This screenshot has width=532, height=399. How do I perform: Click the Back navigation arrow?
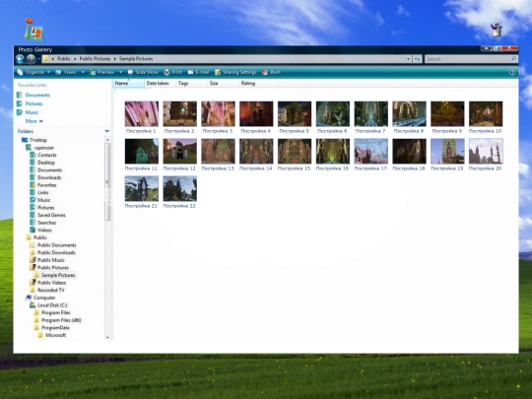pyautogui.click(x=20, y=59)
